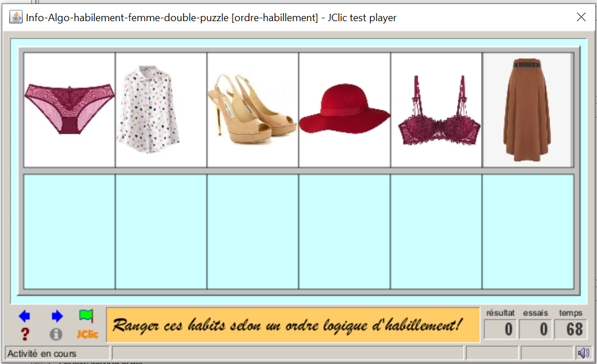This screenshot has width=597, height=364.
Task: Toggle sound with the speaker icon
Action: click(x=583, y=353)
